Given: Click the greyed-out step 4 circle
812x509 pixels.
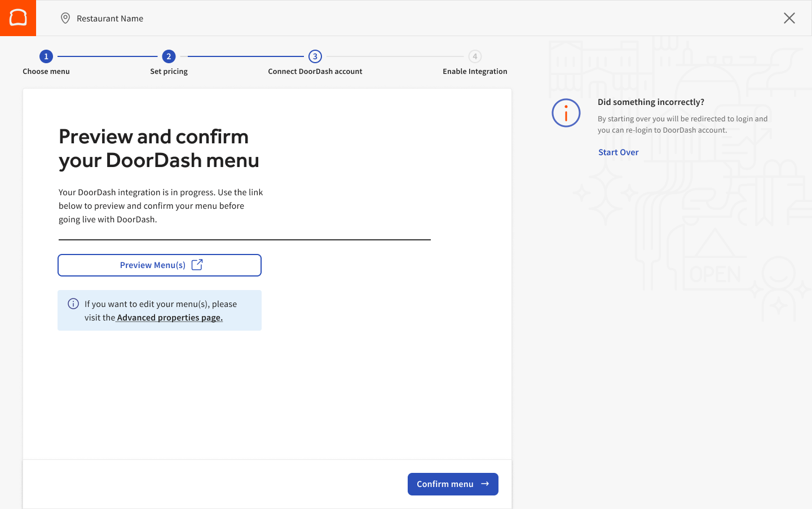Looking at the screenshot, I should pyautogui.click(x=475, y=56).
